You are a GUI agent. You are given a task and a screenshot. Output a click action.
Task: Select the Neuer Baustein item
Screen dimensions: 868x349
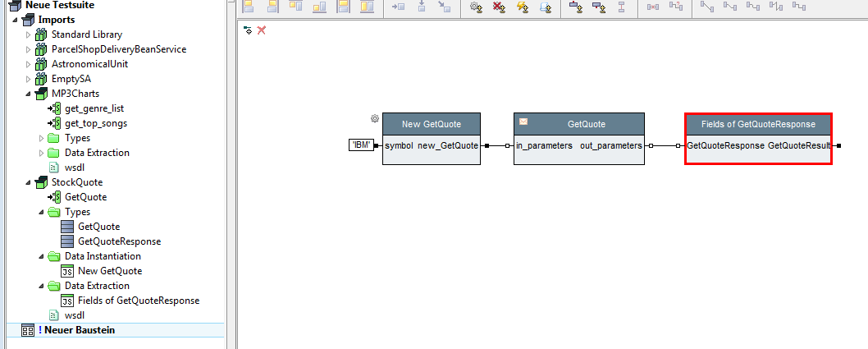pyautogui.click(x=75, y=330)
